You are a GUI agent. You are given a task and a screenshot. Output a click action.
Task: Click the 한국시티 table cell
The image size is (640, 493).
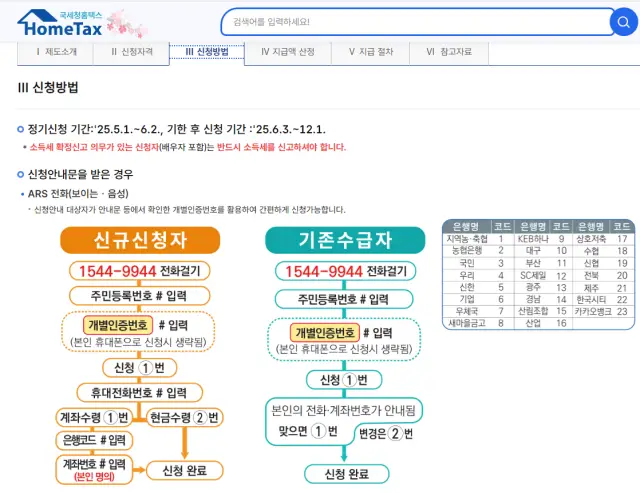pyautogui.click(x=591, y=300)
